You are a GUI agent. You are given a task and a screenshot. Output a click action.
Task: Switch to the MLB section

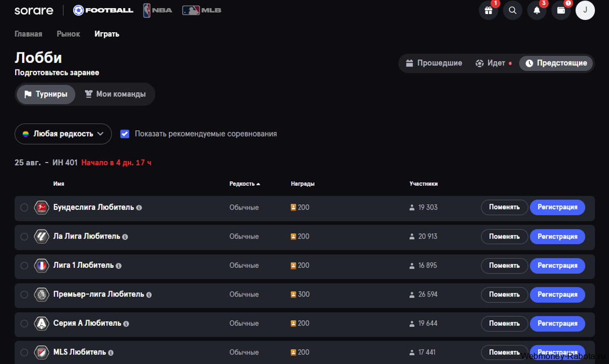click(x=202, y=10)
